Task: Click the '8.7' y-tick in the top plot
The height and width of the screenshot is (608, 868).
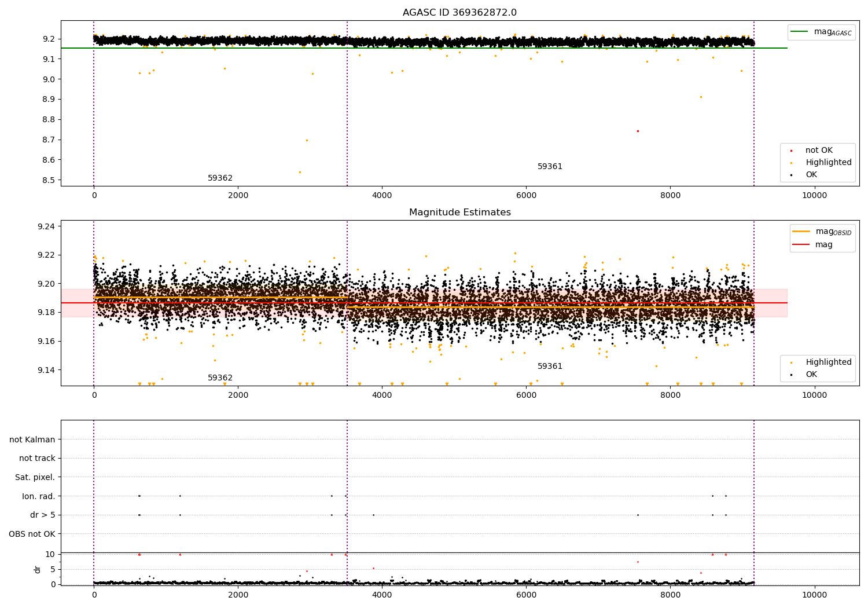Action: tap(50, 140)
